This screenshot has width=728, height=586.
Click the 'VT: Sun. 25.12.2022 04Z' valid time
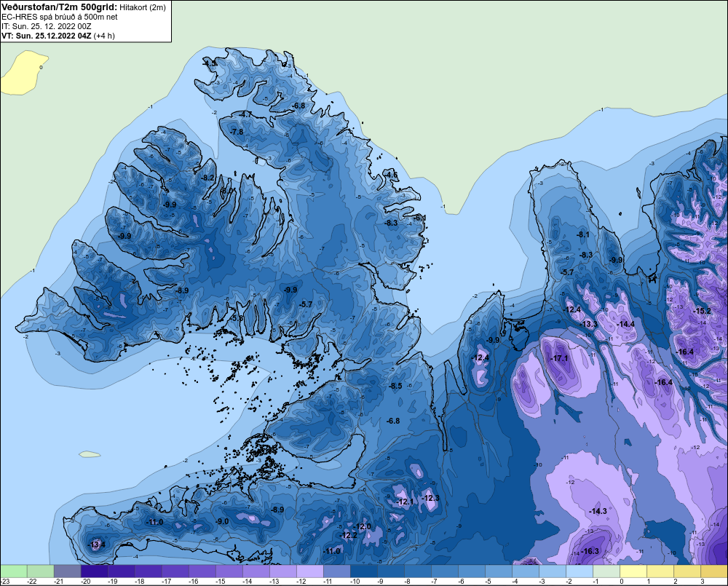[47, 36]
